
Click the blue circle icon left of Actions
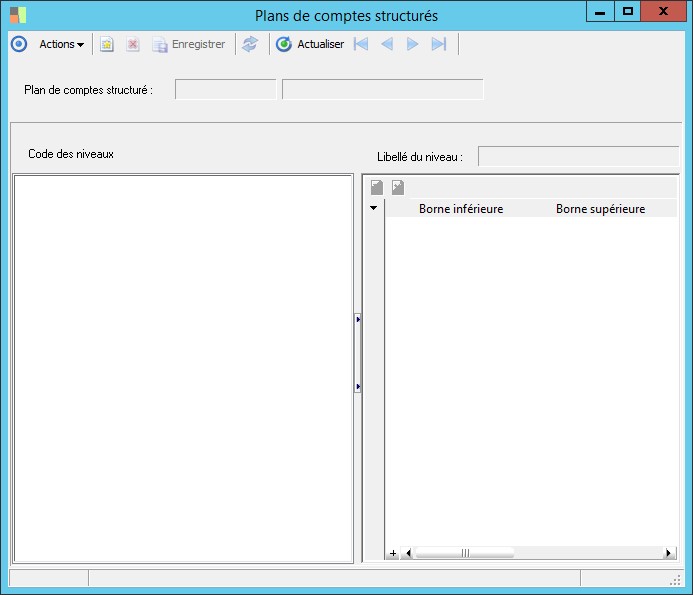click(x=18, y=44)
